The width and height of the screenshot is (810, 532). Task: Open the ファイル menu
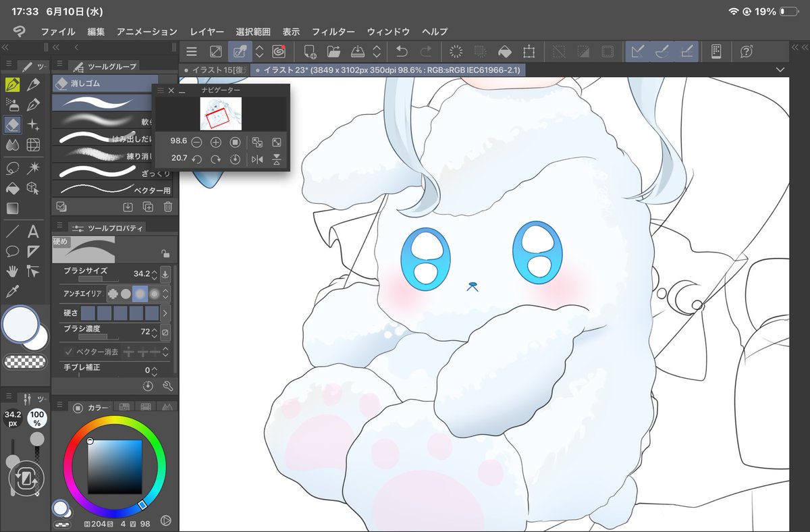point(58,32)
